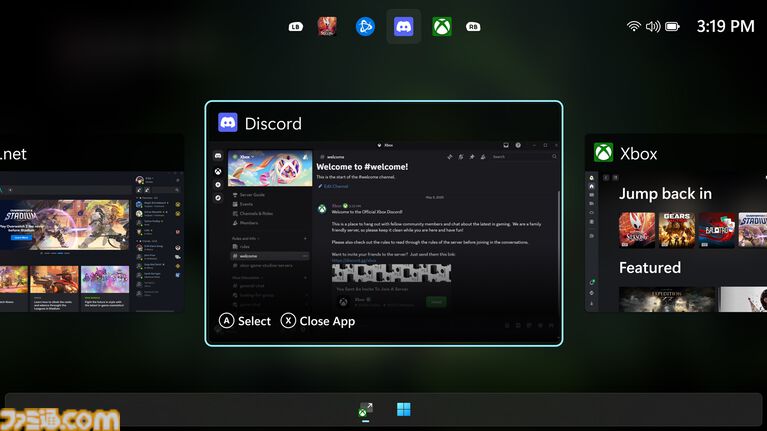Click the A Select button prompt

[x=245, y=321]
